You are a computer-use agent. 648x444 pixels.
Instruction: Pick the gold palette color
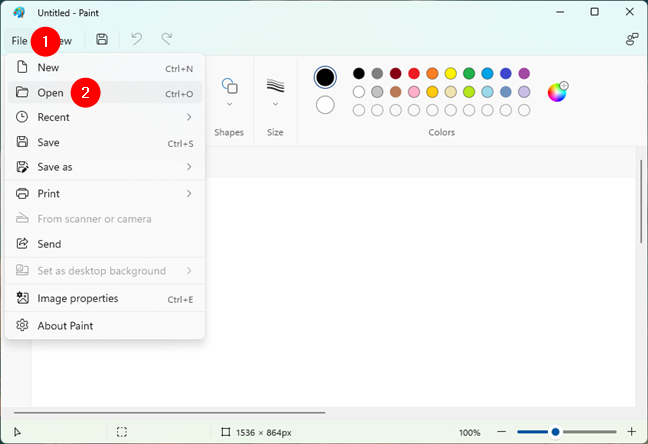432,92
